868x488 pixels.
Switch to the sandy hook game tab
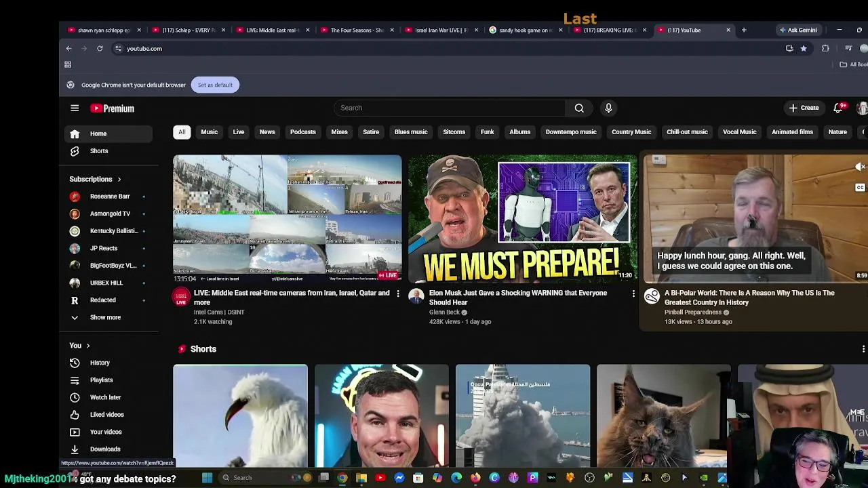[x=526, y=30]
